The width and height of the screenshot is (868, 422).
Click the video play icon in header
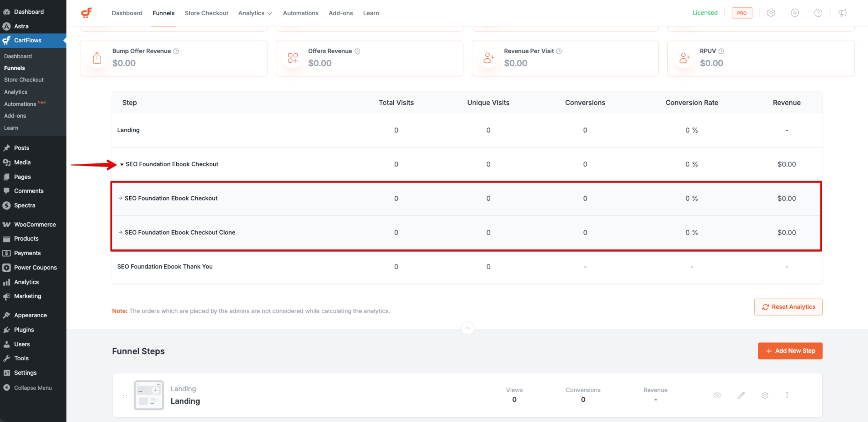[795, 13]
